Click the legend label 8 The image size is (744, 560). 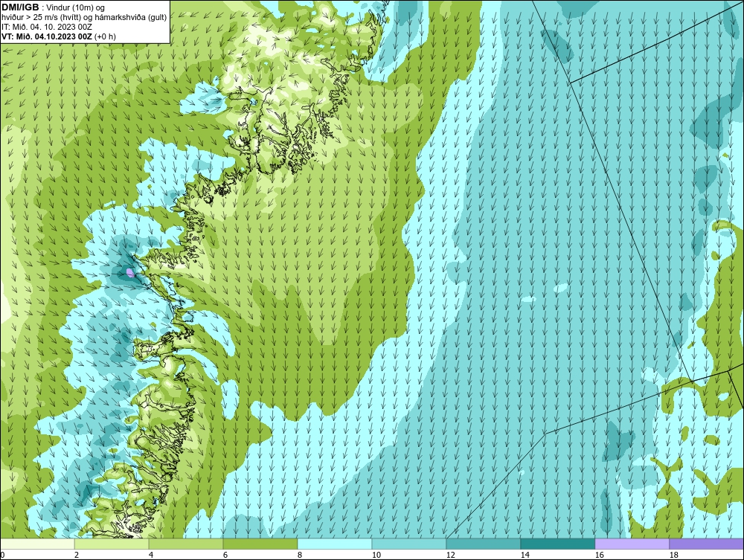(x=299, y=555)
